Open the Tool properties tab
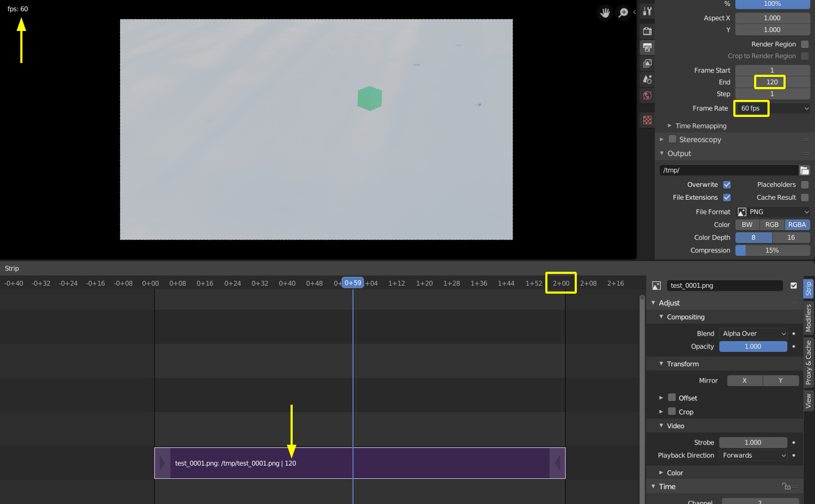The width and height of the screenshot is (815, 504). (647, 11)
